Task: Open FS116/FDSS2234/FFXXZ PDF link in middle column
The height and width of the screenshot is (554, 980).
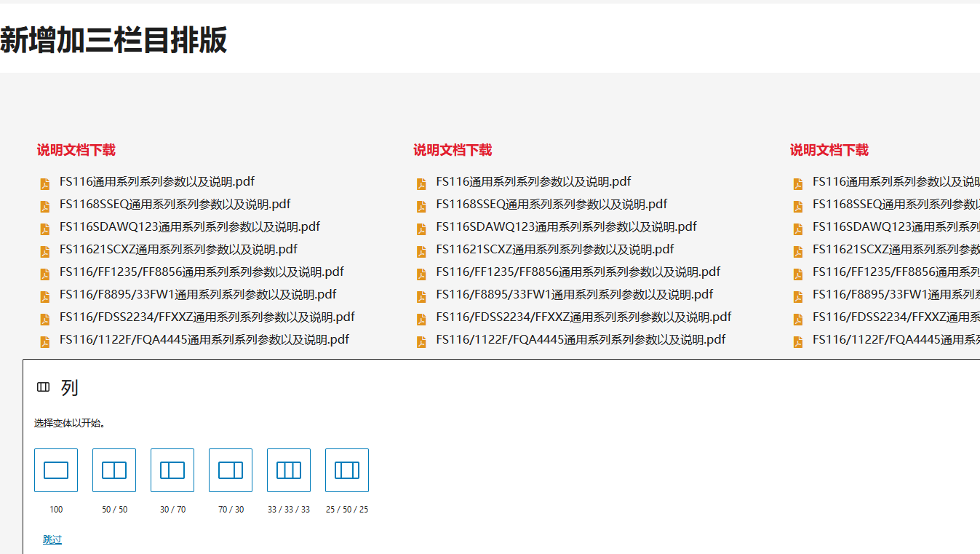Action: tap(583, 317)
